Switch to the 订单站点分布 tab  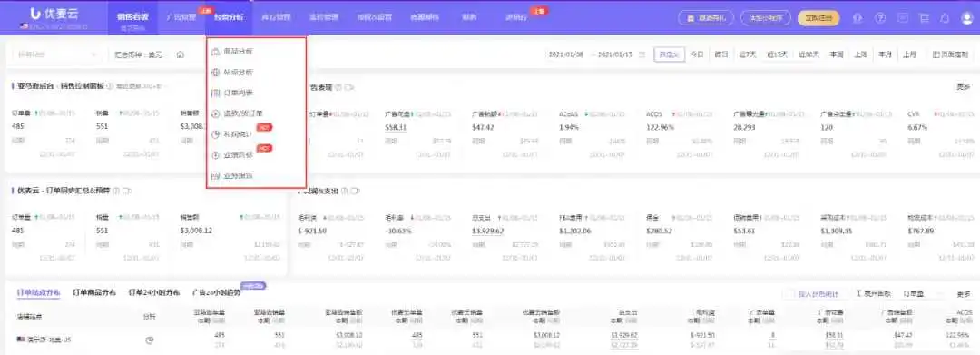[x=38, y=292]
